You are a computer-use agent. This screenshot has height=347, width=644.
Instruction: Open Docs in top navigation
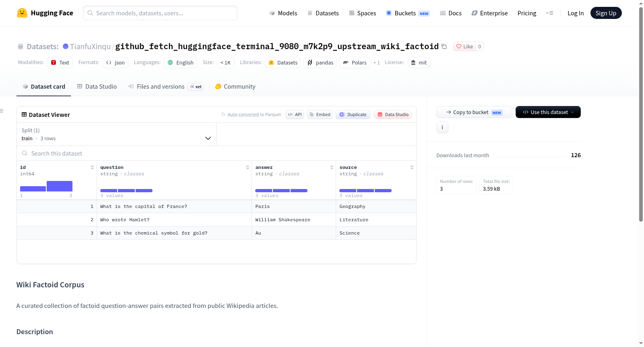(451, 13)
